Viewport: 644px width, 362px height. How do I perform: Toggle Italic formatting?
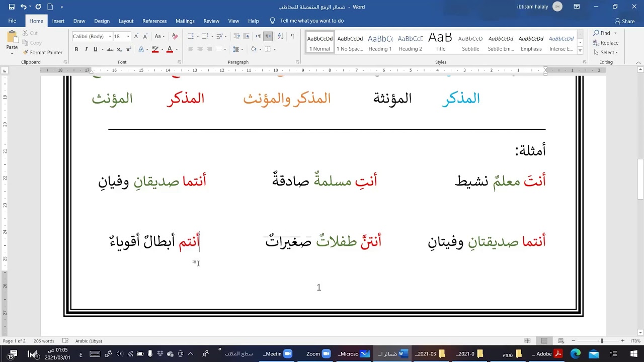(86, 49)
